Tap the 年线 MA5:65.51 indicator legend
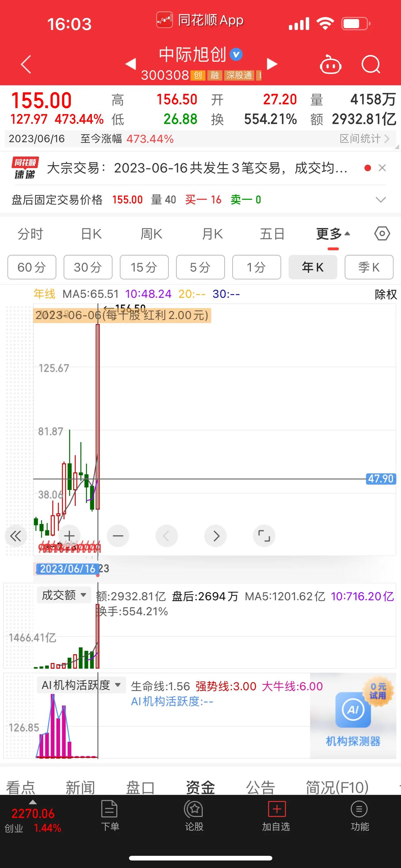The width and height of the screenshot is (401, 868). [x=76, y=294]
